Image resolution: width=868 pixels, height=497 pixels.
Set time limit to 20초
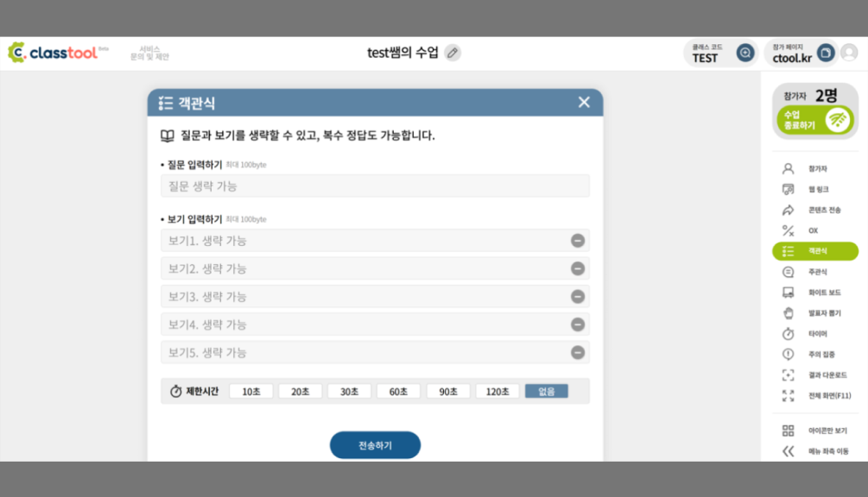pos(300,392)
